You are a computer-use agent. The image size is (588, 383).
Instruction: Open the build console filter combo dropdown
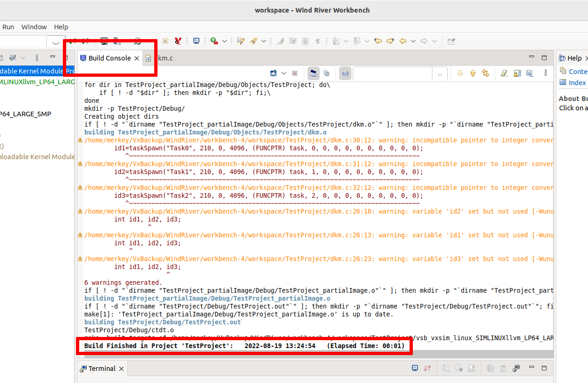tap(440, 74)
